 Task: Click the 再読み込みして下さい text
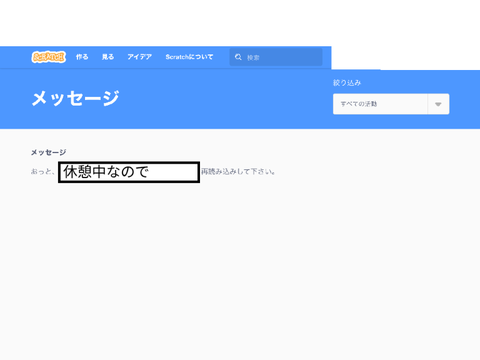point(238,172)
